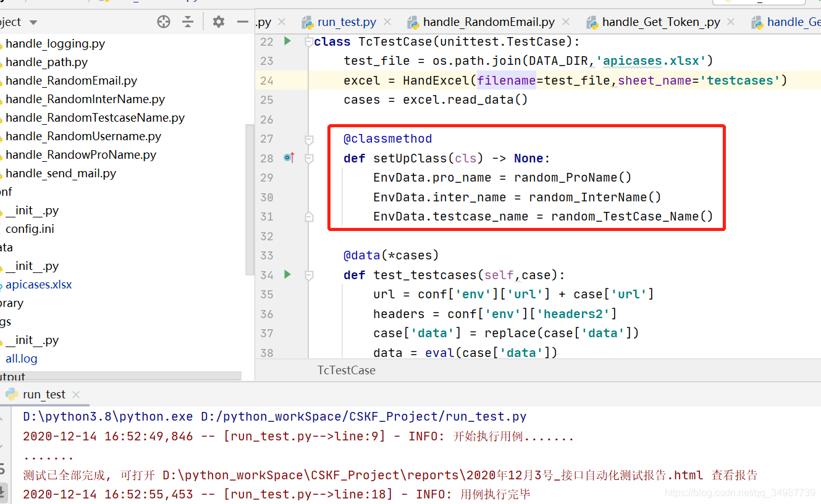
Task: Select handle_RandomTestcaseName.py file
Action: click(x=95, y=118)
